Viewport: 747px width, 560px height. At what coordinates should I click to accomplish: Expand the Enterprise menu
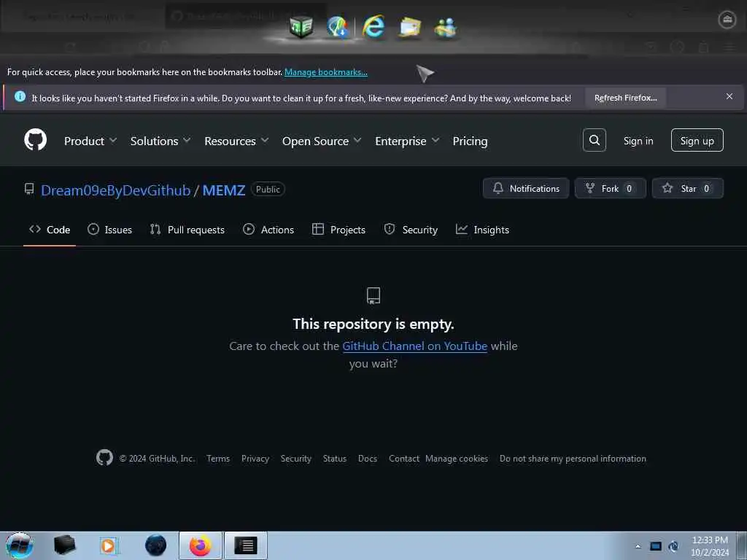pos(407,141)
